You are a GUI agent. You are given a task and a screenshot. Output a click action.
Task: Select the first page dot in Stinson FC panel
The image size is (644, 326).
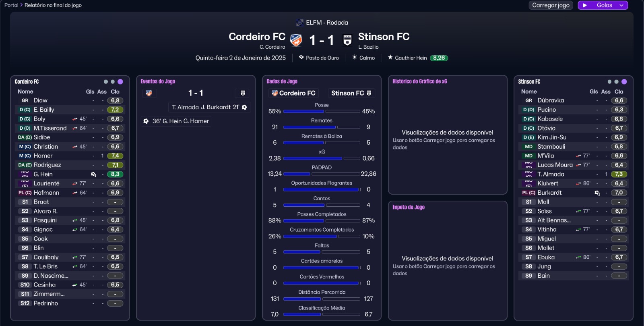click(609, 82)
